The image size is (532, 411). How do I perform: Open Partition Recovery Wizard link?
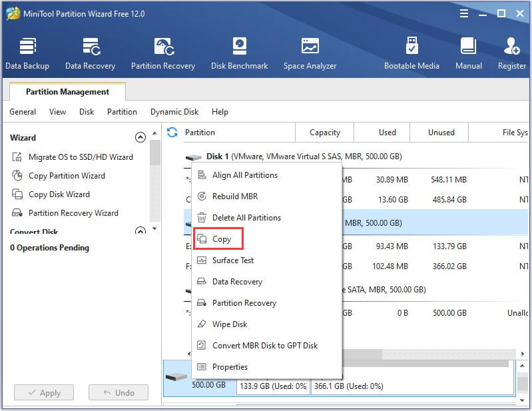pos(73,212)
